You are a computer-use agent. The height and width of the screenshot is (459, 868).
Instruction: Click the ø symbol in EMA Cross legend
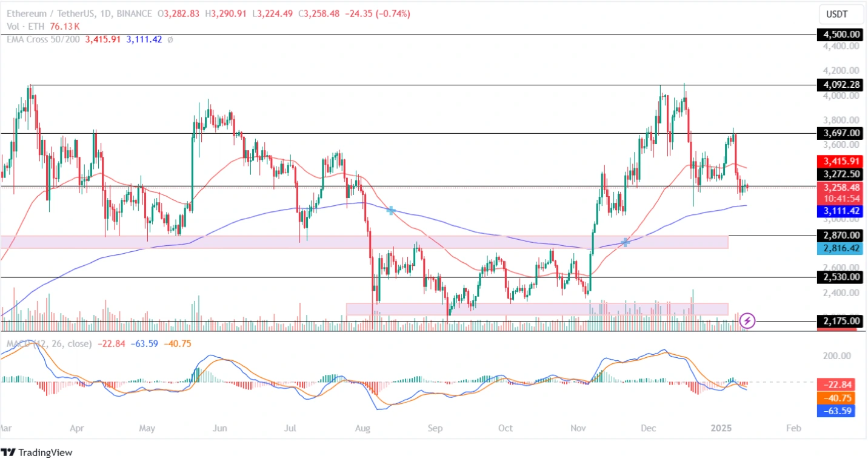pos(170,39)
